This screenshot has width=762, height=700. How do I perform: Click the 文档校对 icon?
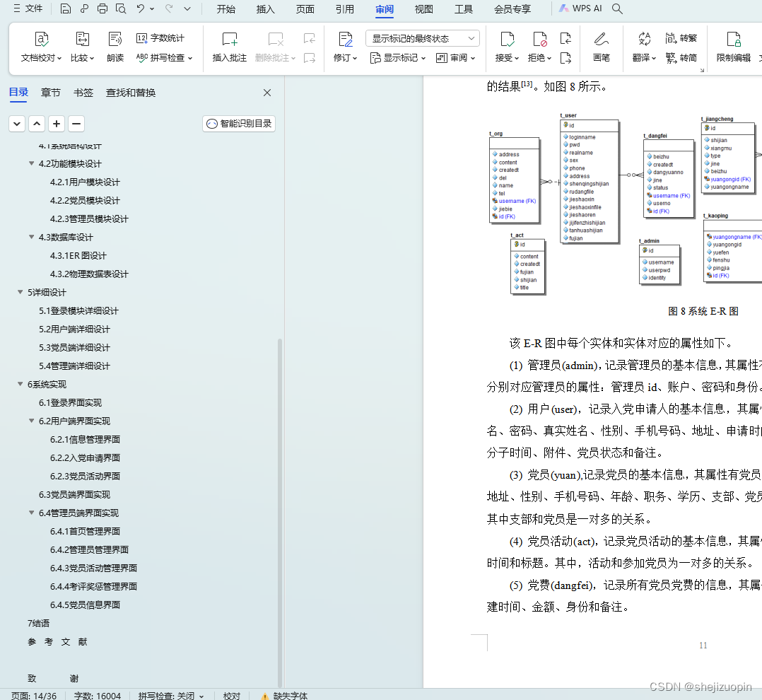tap(41, 39)
